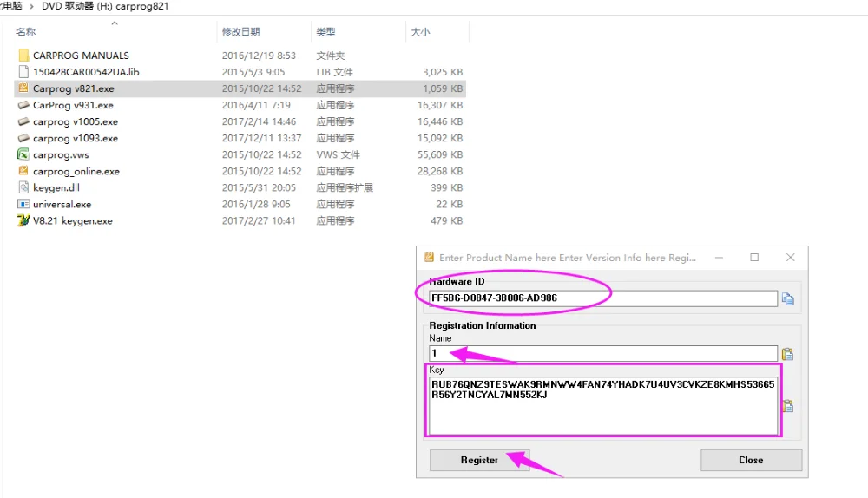Click the universal.exe file icon
The height and width of the screenshot is (498, 868).
tap(23, 204)
